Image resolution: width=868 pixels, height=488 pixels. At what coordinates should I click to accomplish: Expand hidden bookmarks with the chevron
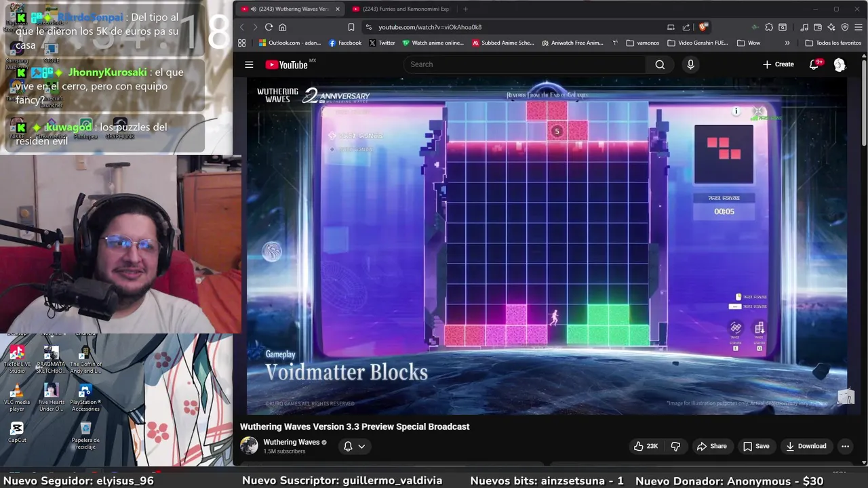pyautogui.click(x=787, y=43)
